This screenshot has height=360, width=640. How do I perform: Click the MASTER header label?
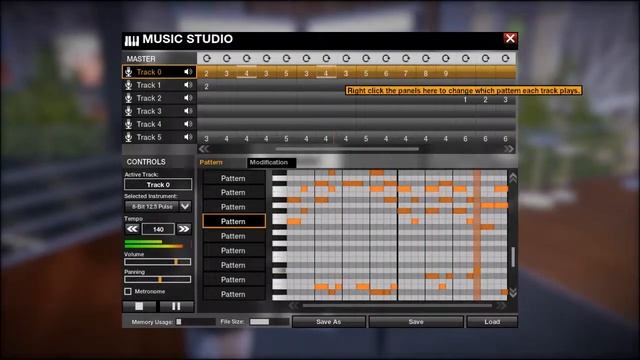(141, 59)
